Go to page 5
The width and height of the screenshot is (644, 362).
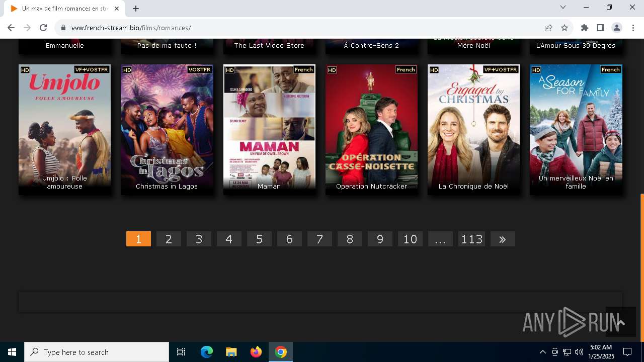coord(259,239)
